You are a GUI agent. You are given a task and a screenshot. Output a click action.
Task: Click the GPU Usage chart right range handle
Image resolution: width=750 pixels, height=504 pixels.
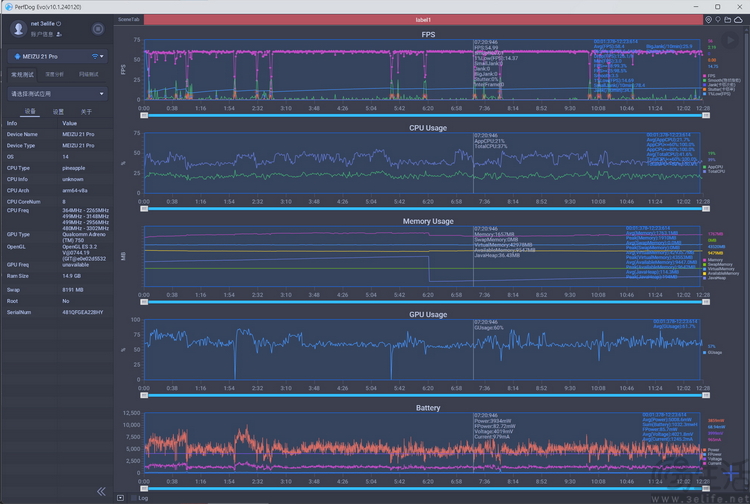click(706, 395)
